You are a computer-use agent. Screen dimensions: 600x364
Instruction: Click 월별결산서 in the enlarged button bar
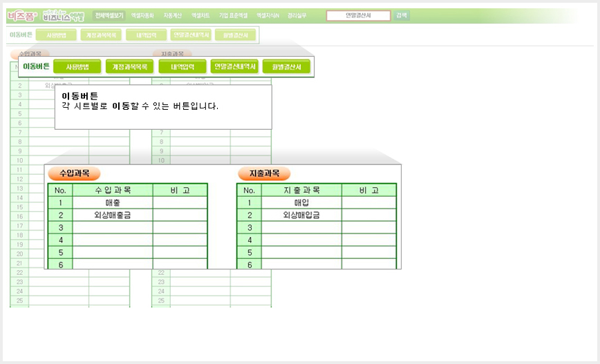click(286, 66)
